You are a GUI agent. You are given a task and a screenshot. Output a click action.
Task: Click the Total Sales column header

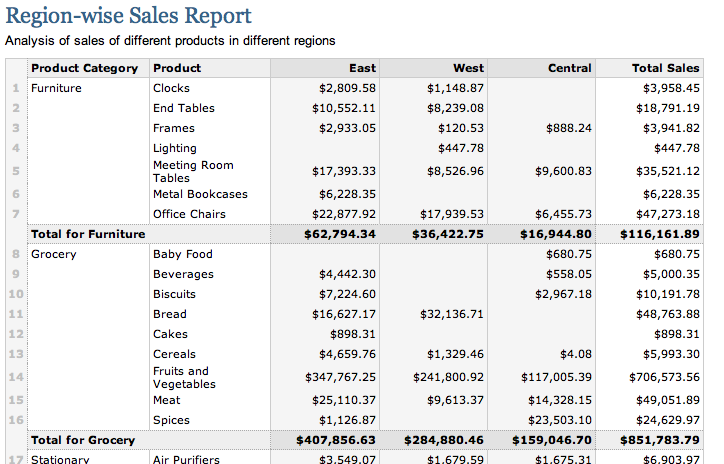(665, 68)
